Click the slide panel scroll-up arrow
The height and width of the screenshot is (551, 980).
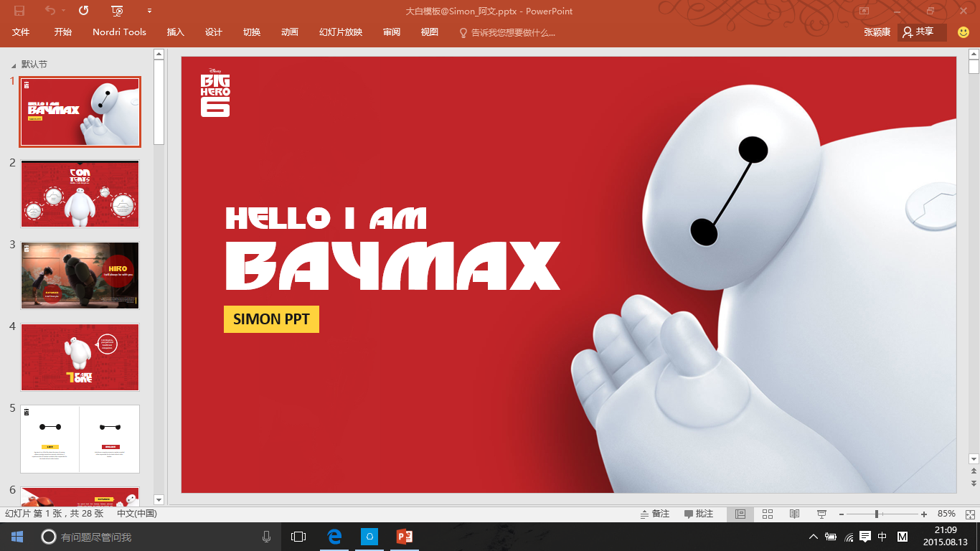(159, 55)
